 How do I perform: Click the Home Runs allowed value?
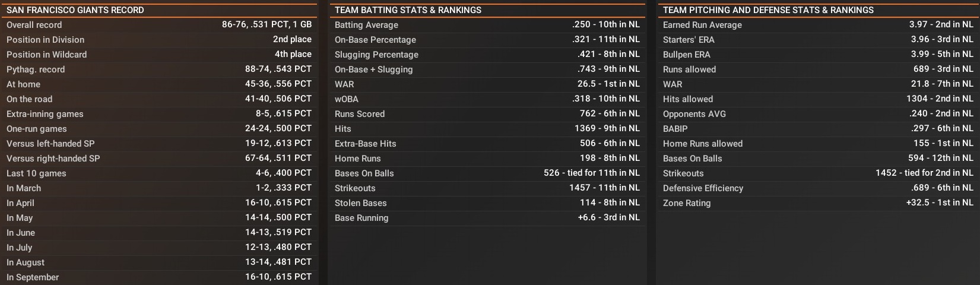[x=943, y=144]
